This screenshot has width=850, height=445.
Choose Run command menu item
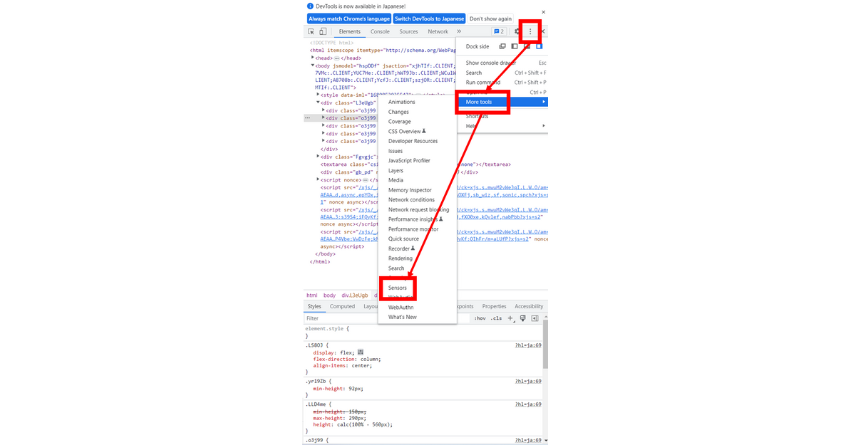[502, 82]
